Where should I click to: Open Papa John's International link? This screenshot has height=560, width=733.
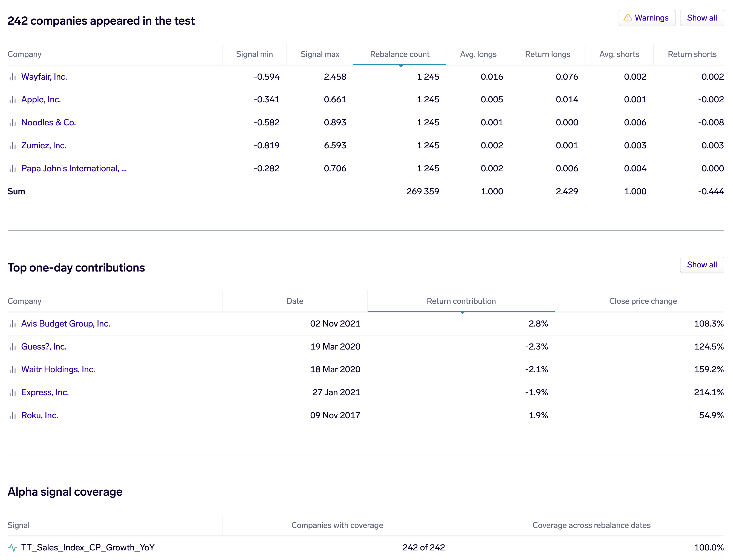point(74,169)
